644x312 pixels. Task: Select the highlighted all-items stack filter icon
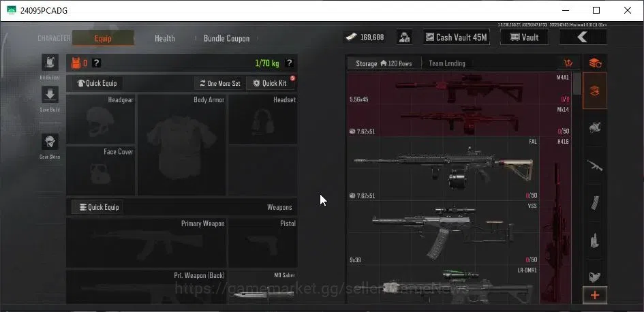(x=595, y=91)
